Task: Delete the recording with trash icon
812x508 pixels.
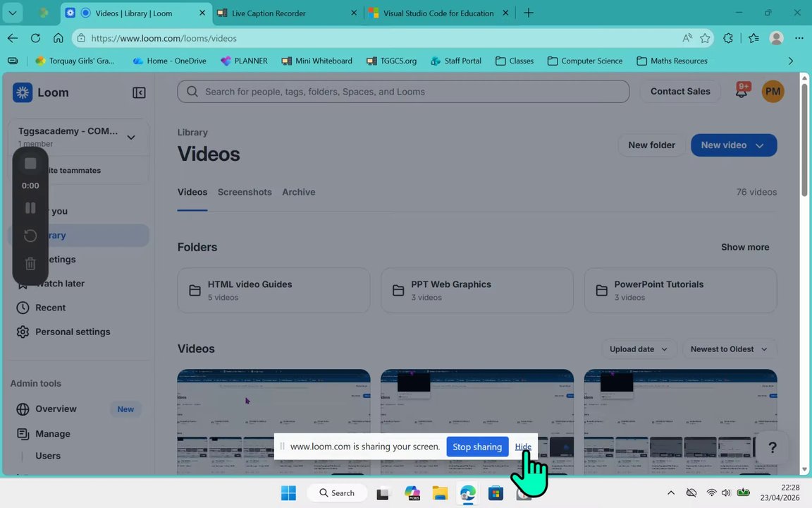Action: [30, 263]
